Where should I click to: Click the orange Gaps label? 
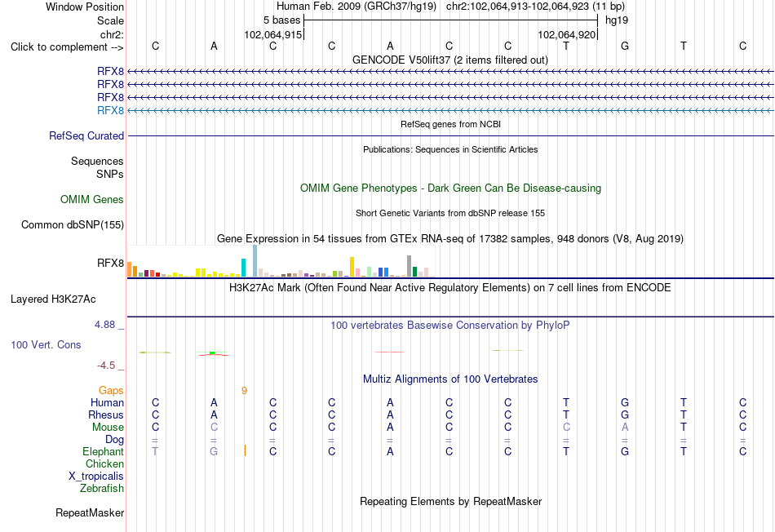111,391
